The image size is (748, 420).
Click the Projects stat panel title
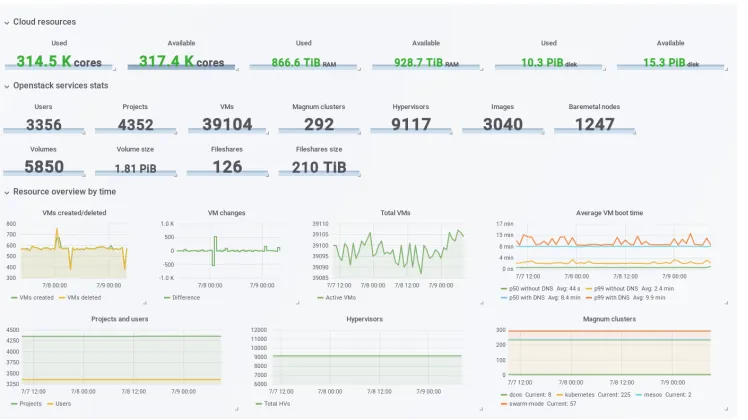coord(135,107)
